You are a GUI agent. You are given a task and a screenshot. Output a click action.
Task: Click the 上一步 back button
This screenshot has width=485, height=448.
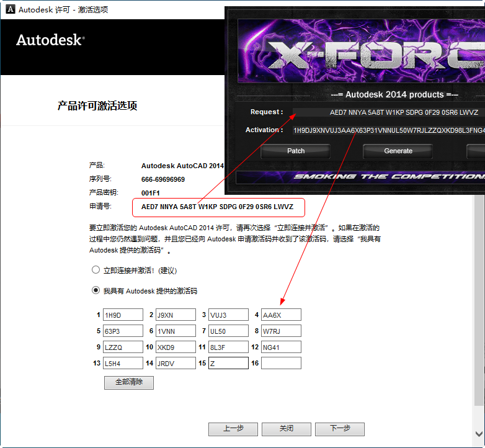click(x=233, y=429)
